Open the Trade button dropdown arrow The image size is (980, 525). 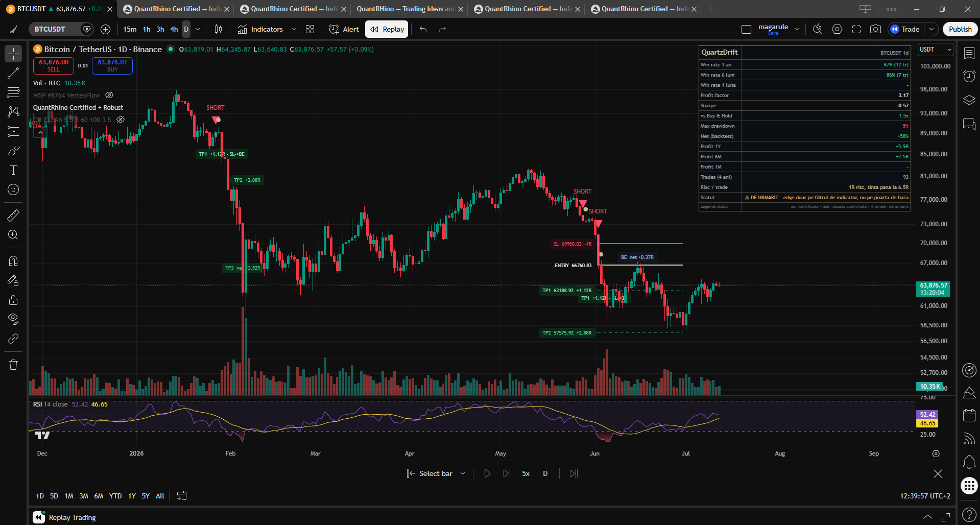pyautogui.click(x=931, y=29)
